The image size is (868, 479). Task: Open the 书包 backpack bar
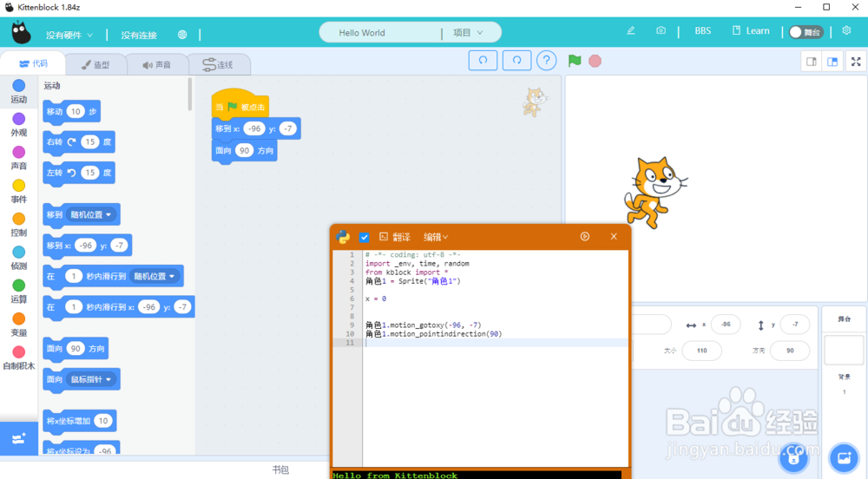[x=280, y=469]
